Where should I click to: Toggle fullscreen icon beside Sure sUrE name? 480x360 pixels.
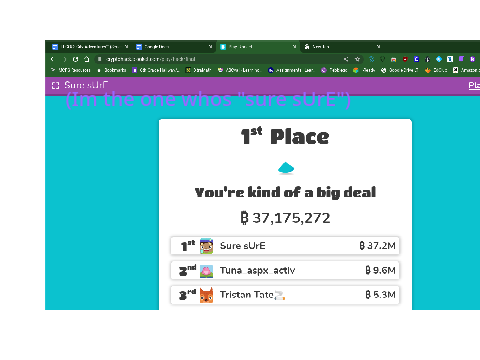click(x=56, y=85)
